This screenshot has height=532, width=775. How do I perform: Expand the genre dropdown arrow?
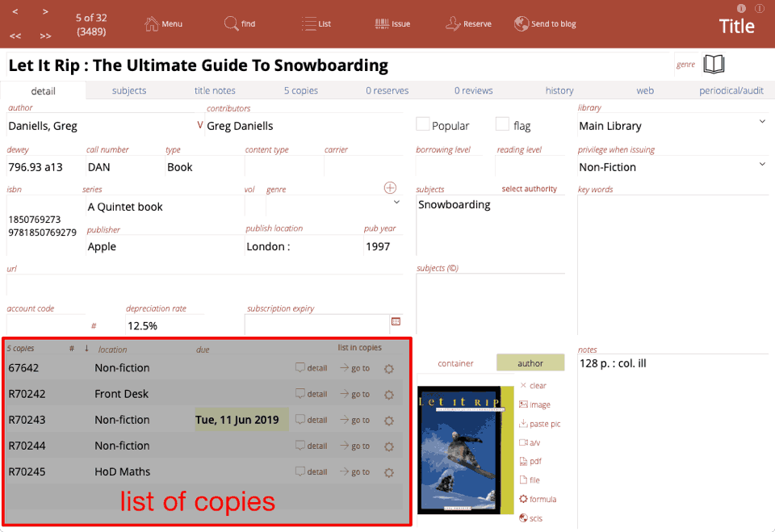(396, 203)
